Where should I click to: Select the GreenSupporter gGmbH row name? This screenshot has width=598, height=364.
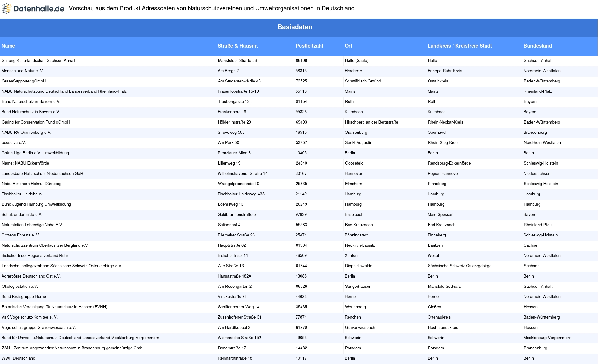click(24, 81)
